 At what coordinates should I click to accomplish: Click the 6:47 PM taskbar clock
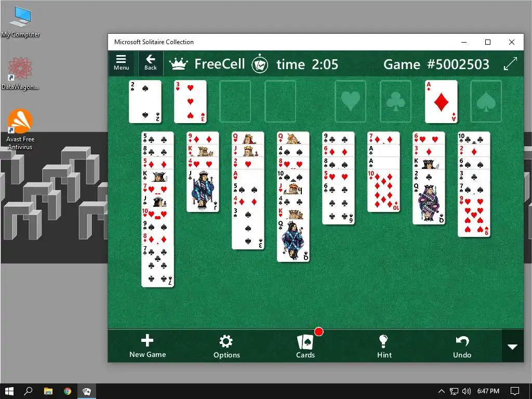coord(488,391)
